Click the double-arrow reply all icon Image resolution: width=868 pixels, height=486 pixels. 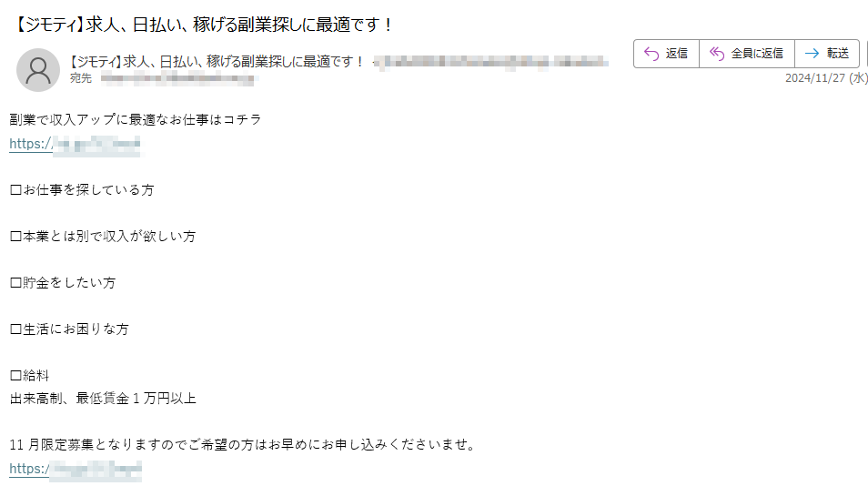click(x=717, y=54)
